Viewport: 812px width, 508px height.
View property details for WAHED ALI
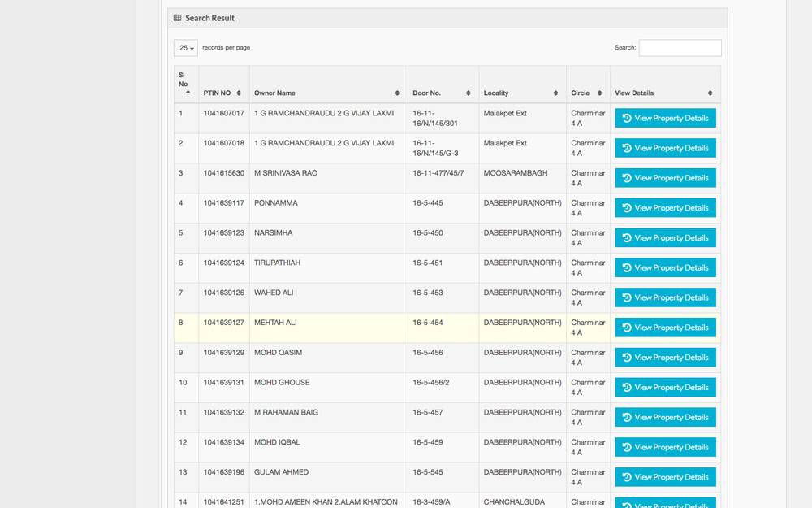click(x=665, y=298)
